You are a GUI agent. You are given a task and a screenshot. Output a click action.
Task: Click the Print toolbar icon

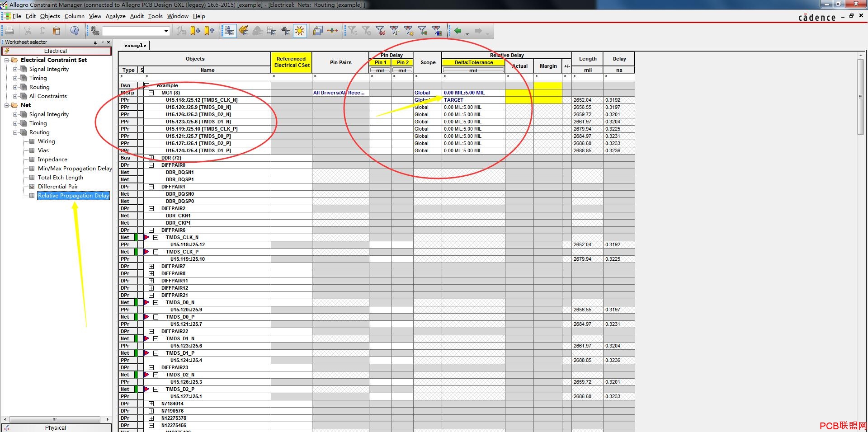(x=9, y=31)
